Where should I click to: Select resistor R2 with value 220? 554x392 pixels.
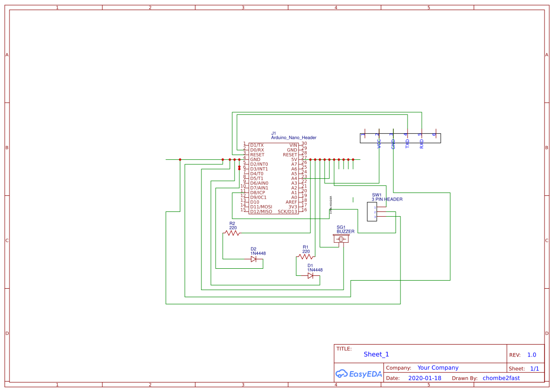tap(232, 232)
